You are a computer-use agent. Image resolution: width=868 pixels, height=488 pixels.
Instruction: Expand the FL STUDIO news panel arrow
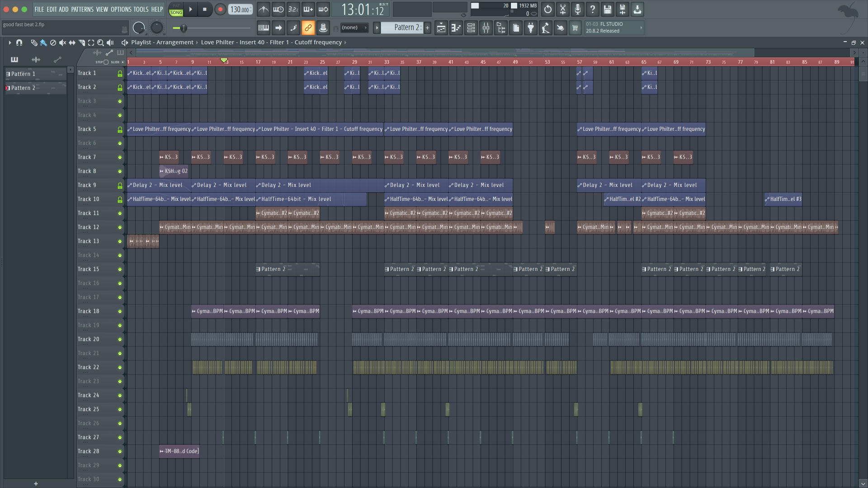[641, 28]
